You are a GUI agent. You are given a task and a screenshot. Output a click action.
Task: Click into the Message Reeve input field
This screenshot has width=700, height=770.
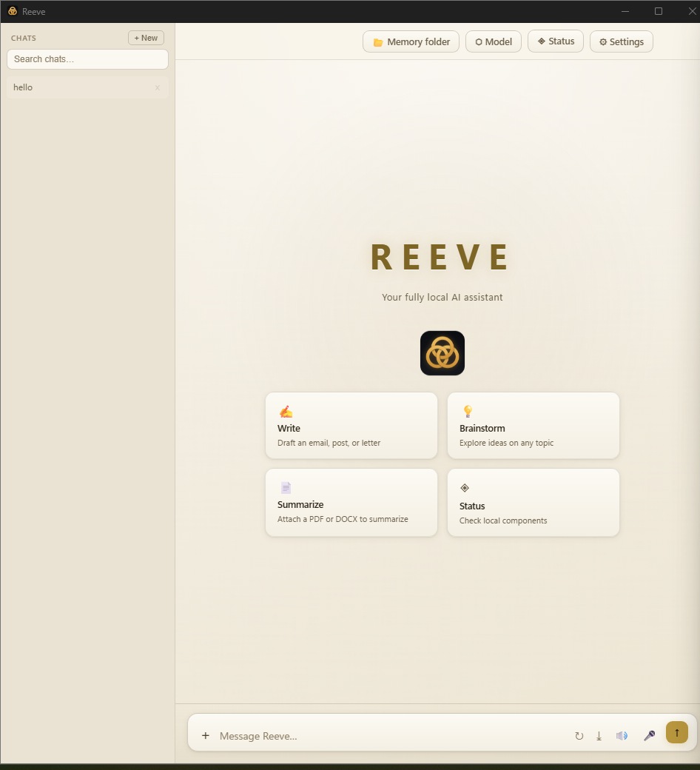click(393, 736)
